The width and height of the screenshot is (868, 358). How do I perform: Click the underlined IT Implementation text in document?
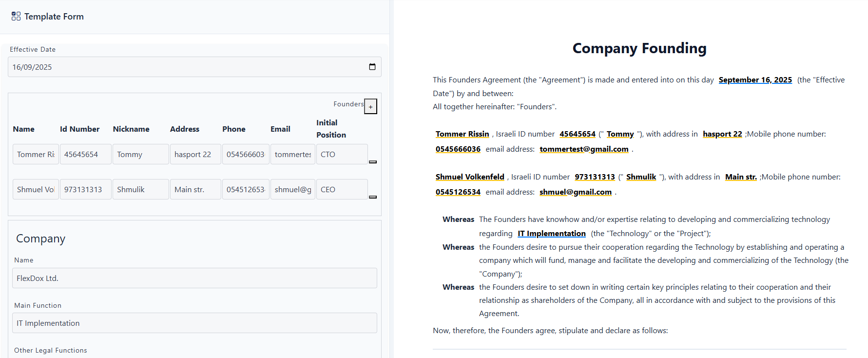[x=551, y=234]
